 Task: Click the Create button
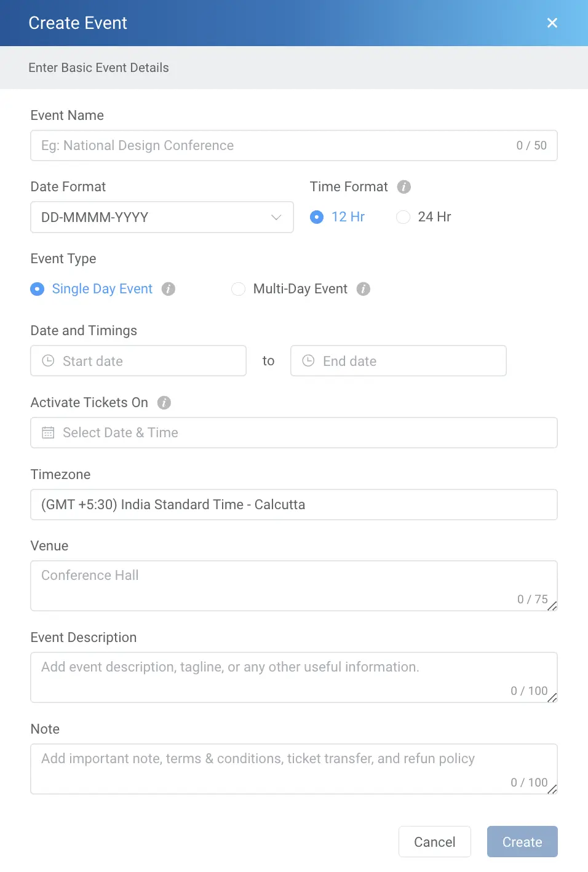(522, 841)
